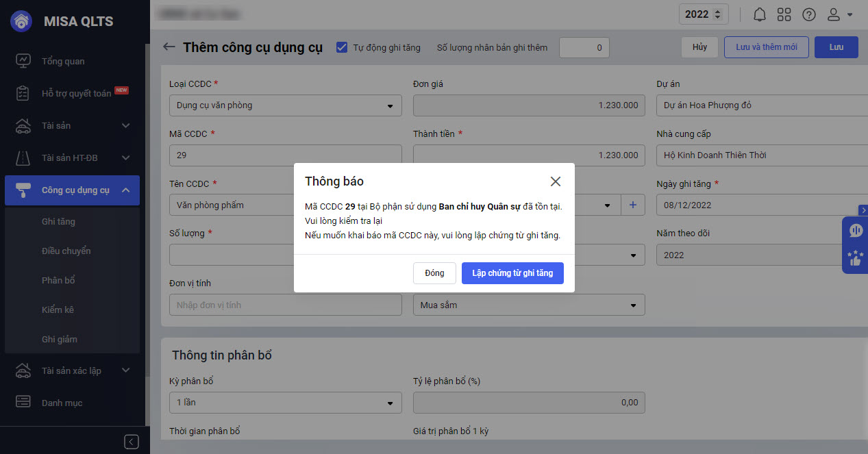Expand the Kỳ phân bổ dropdown

285,403
